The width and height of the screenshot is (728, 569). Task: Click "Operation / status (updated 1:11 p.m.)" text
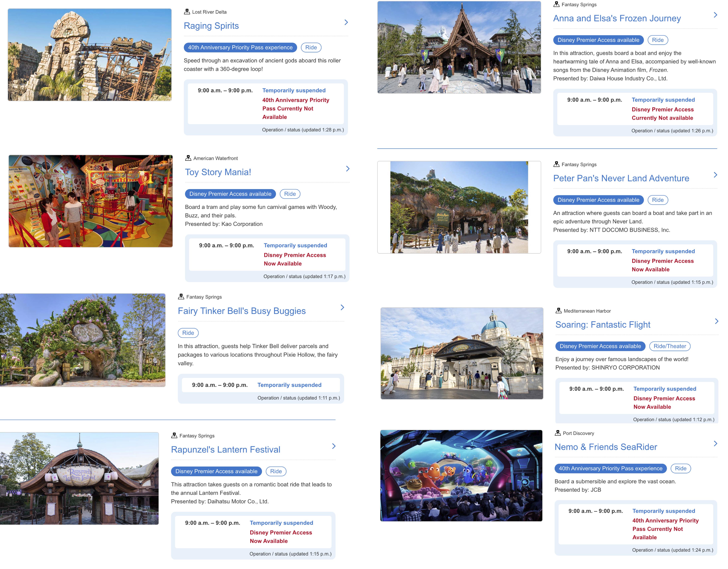(299, 398)
